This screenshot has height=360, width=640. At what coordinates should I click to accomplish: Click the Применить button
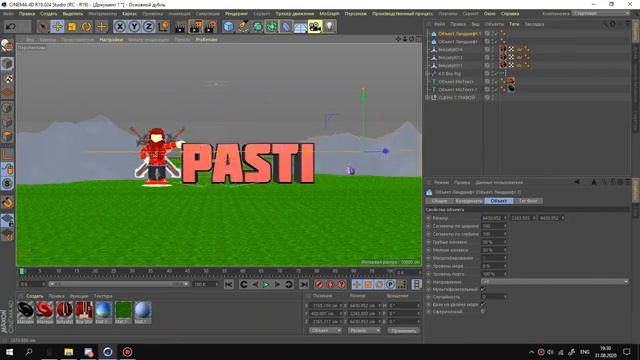(403, 331)
